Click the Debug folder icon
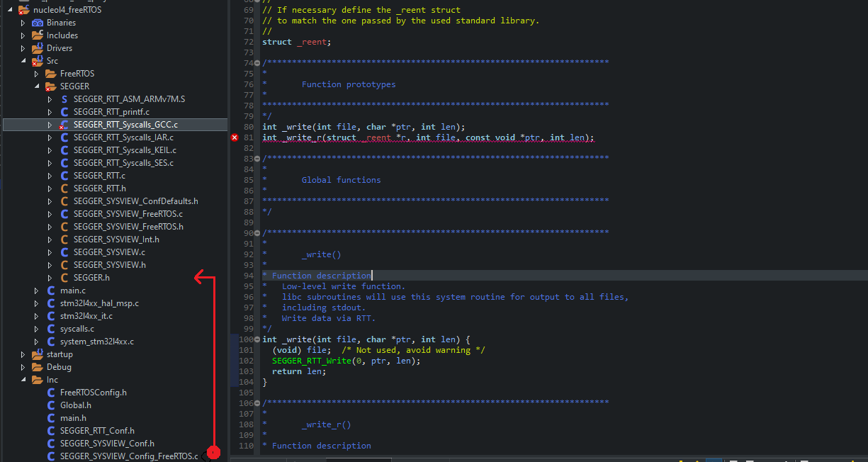Image resolution: width=868 pixels, height=462 pixels. pyautogui.click(x=38, y=367)
